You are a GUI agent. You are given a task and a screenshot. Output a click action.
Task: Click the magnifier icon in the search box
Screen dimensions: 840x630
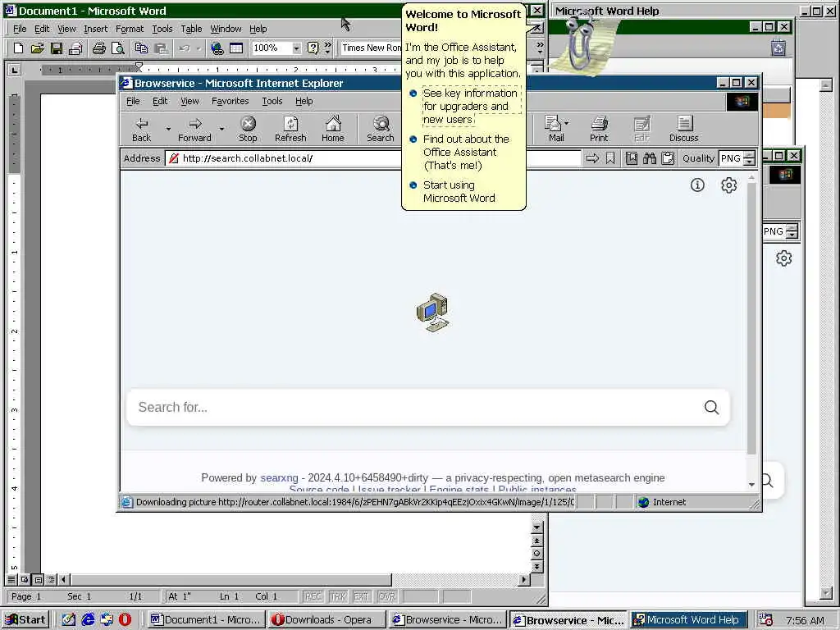pos(711,407)
